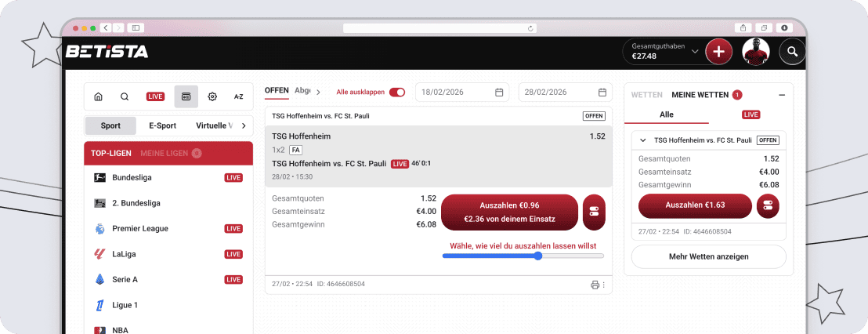Screen dimensions: 868x334
Task: Open the settings gear icon
Action: [212, 96]
